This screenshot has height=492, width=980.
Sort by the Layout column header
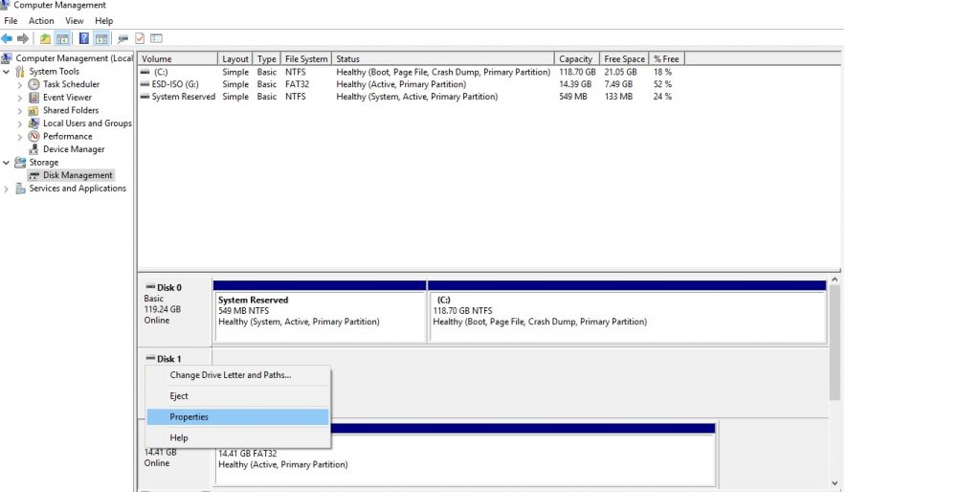coord(235,58)
